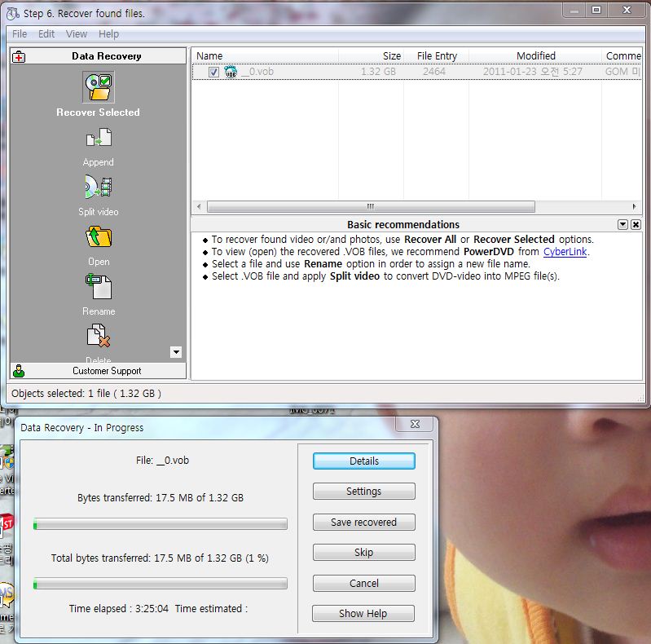Sort by the File Entry column header

437,56
